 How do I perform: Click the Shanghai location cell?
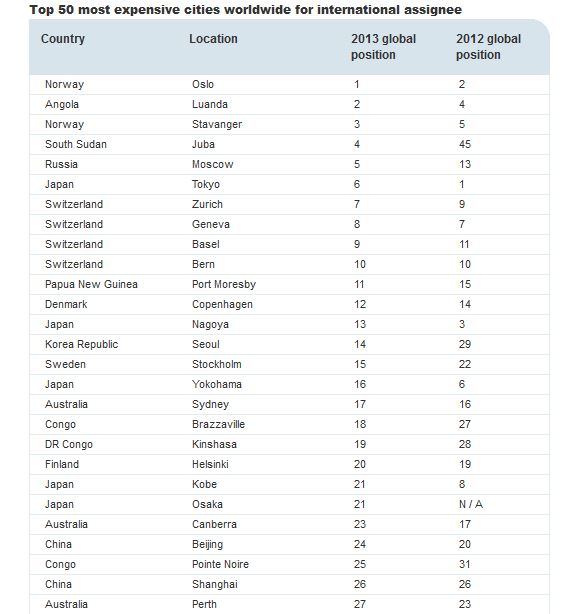[x=215, y=584]
